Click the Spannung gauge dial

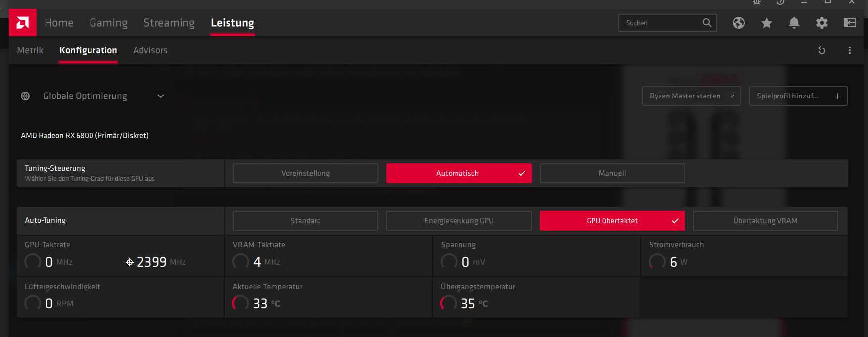(x=449, y=261)
